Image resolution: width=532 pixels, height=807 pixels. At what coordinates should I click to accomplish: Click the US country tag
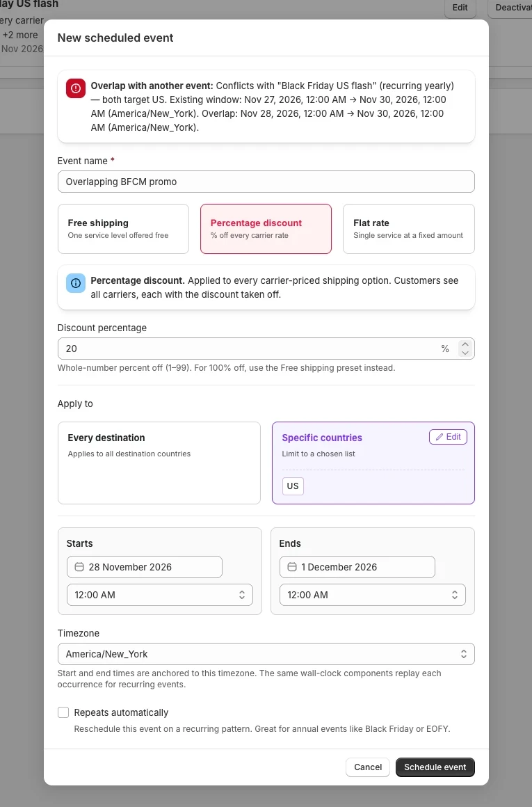[293, 486]
